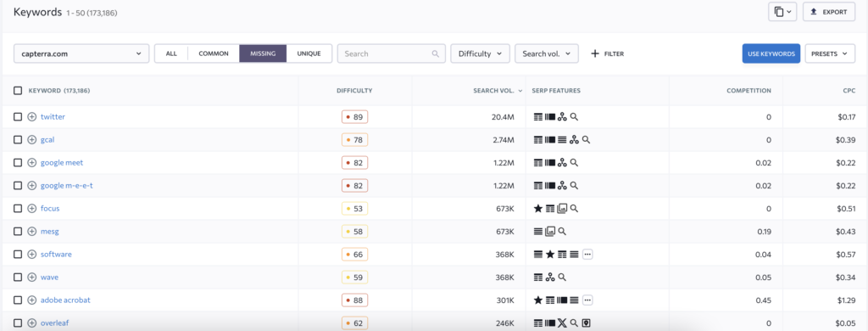This screenshot has height=331, width=868.
Task: Click the 246K search volume value
Action: pos(504,323)
